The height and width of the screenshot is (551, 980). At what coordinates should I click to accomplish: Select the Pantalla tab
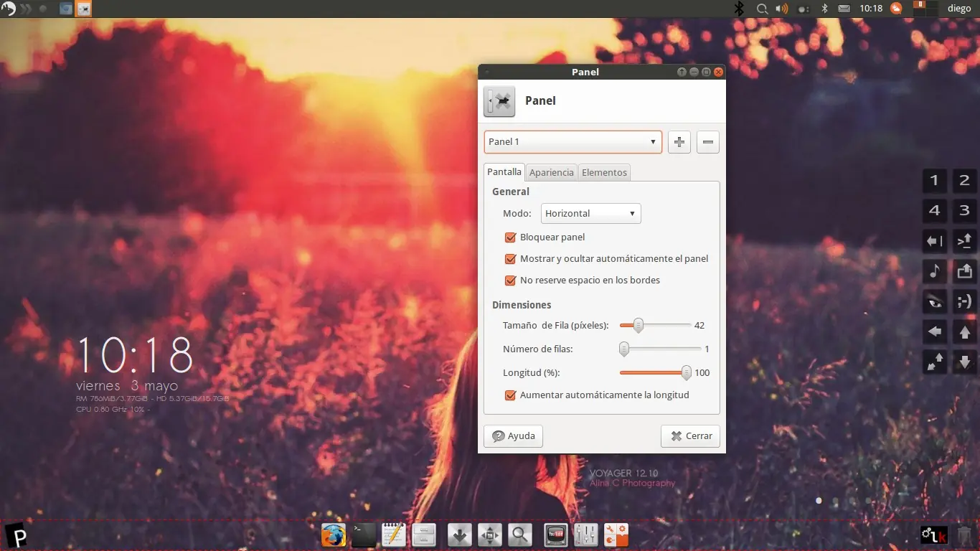pyautogui.click(x=504, y=172)
